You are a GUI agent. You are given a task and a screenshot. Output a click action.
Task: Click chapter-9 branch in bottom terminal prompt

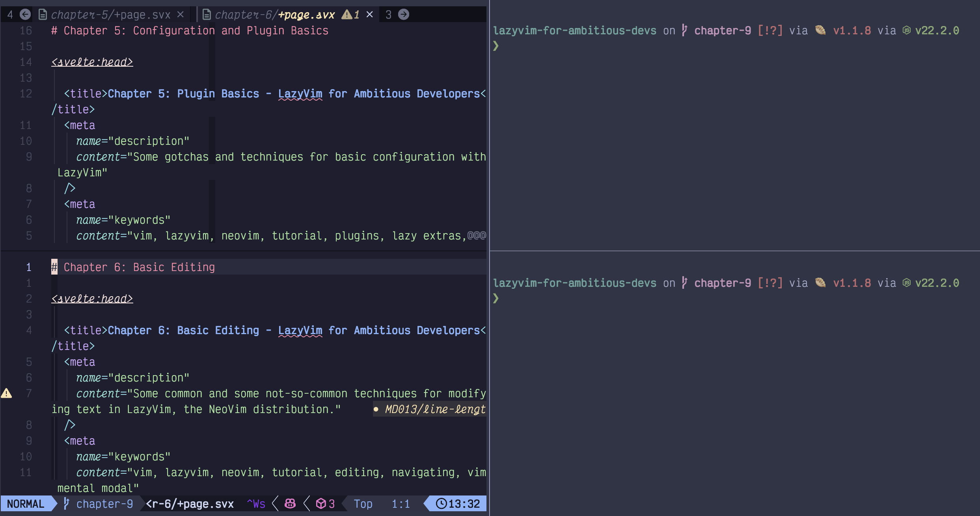[x=723, y=283]
